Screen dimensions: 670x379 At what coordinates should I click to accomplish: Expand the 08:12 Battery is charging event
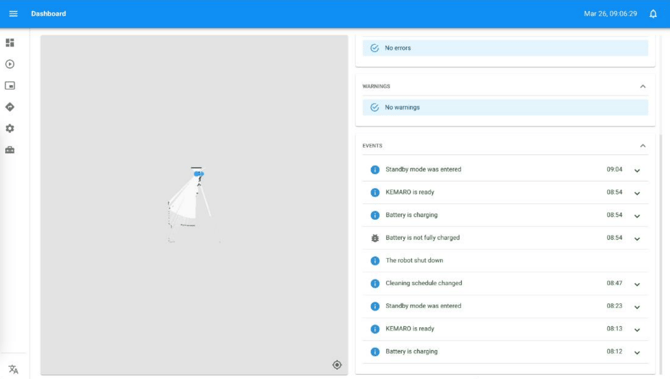tap(637, 353)
